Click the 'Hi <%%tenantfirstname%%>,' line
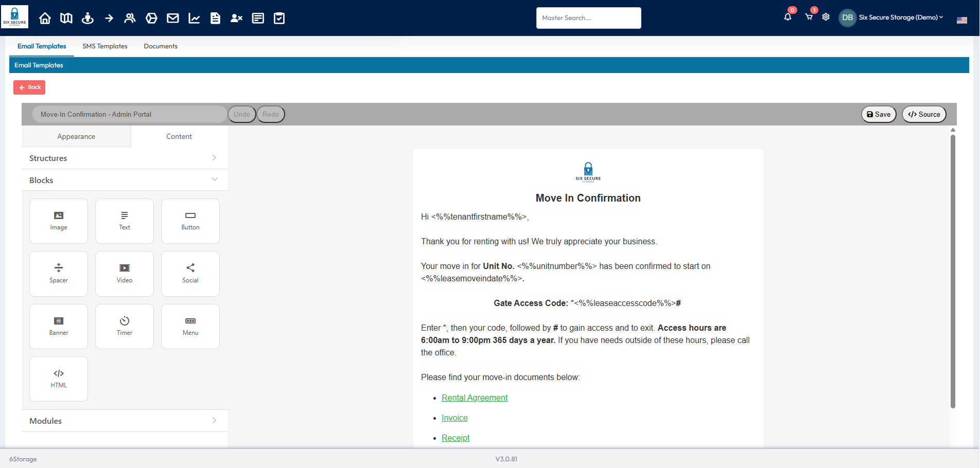Viewport: 980px width, 468px height. click(475, 217)
